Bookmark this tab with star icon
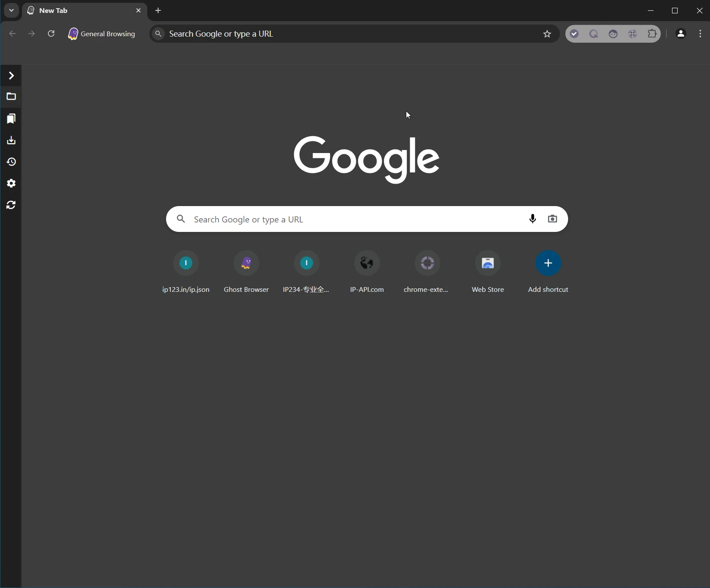710x588 pixels. pos(547,34)
